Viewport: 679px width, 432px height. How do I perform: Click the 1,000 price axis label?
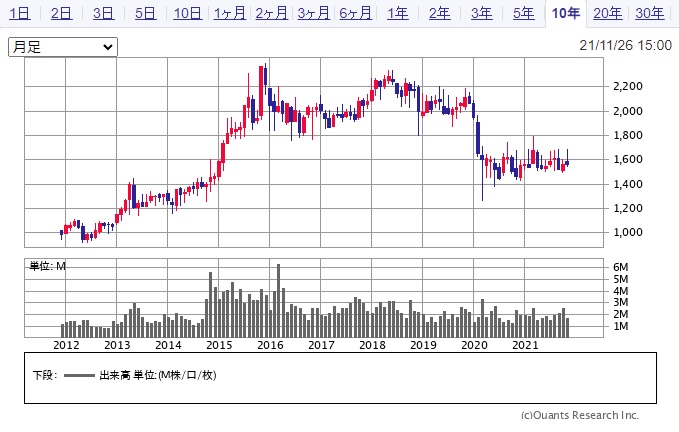pos(627,232)
